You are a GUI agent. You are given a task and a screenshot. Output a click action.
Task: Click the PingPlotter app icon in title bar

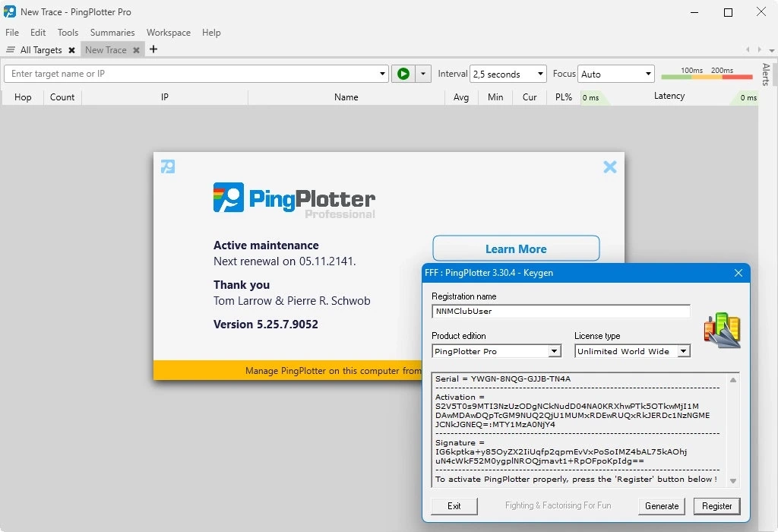pyautogui.click(x=9, y=11)
